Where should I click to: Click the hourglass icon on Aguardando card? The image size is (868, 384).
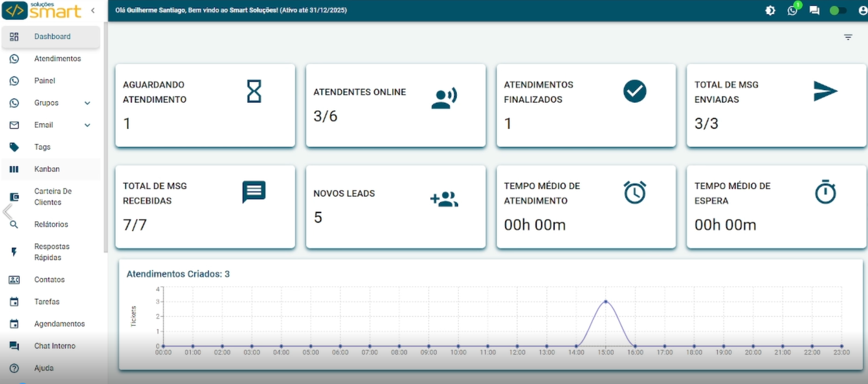click(254, 91)
